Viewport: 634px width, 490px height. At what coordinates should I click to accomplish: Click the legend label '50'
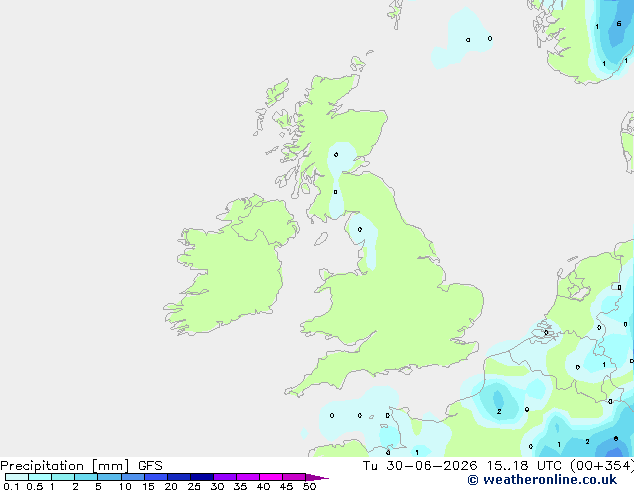pyautogui.click(x=310, y=486)
